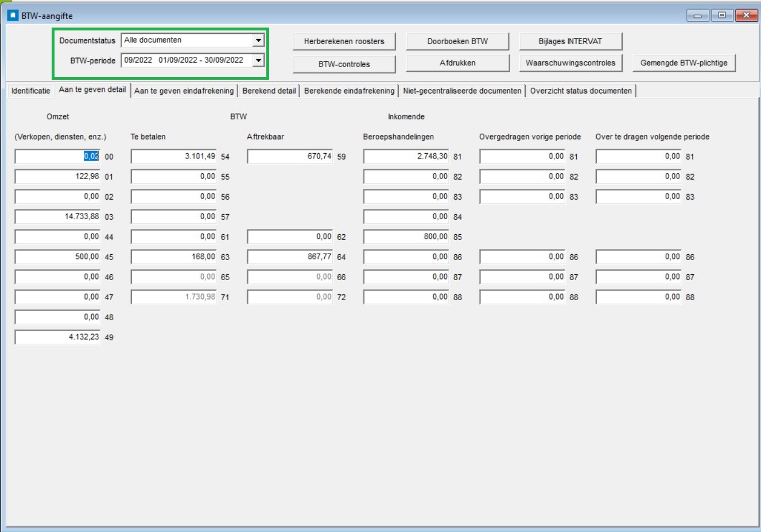
Task: Click the Omzet field for rooster 44
Action: [57, 236]
